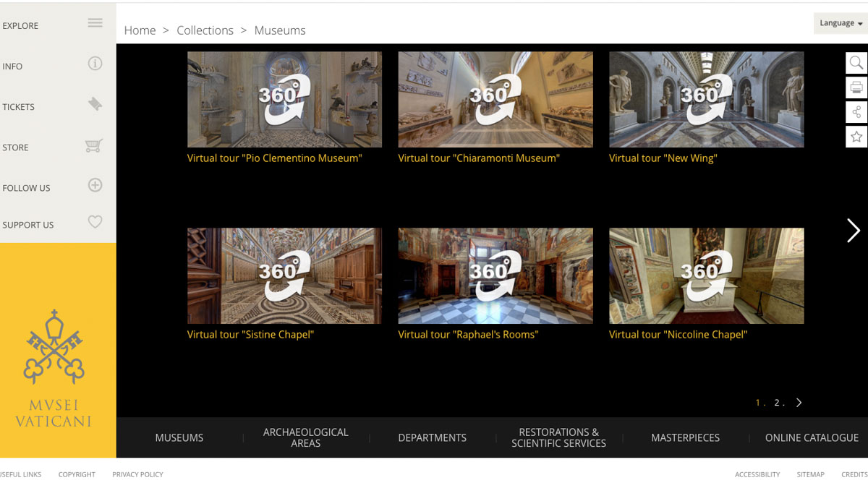868x488 pixels.
Task: Open the Language dropdown
Action: click(841, 23)
